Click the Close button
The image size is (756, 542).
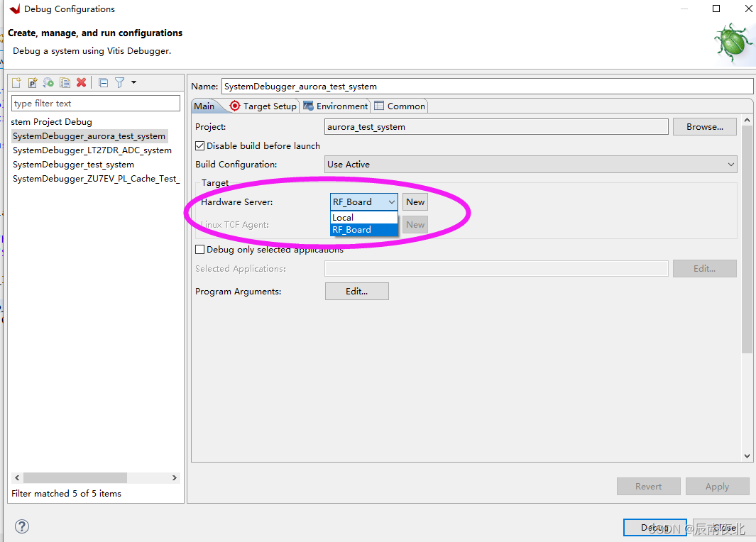(724, 528)
